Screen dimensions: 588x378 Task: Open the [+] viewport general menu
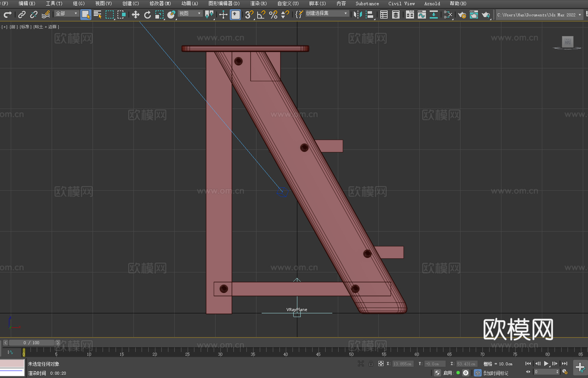[4, 27]
